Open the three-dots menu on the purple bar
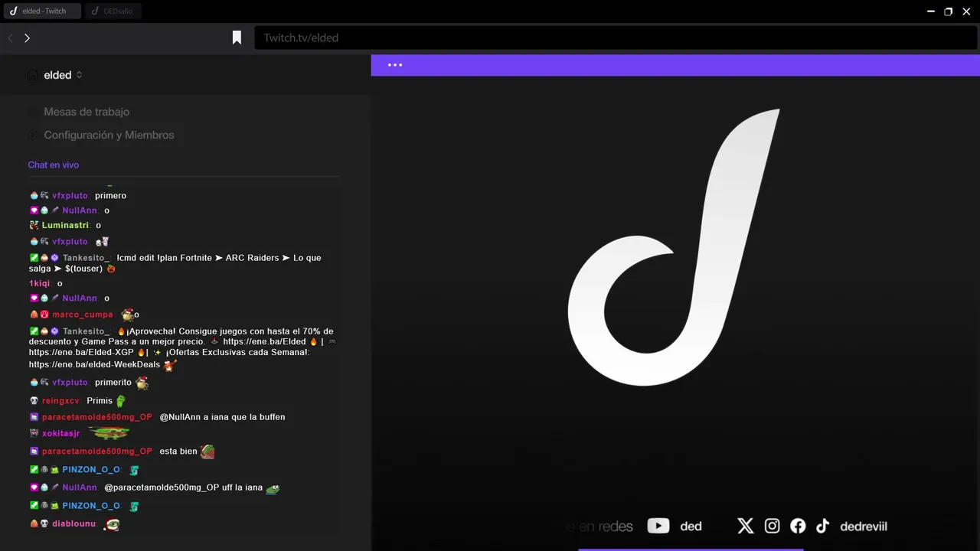Screen dimensions: 980x551 395,65
